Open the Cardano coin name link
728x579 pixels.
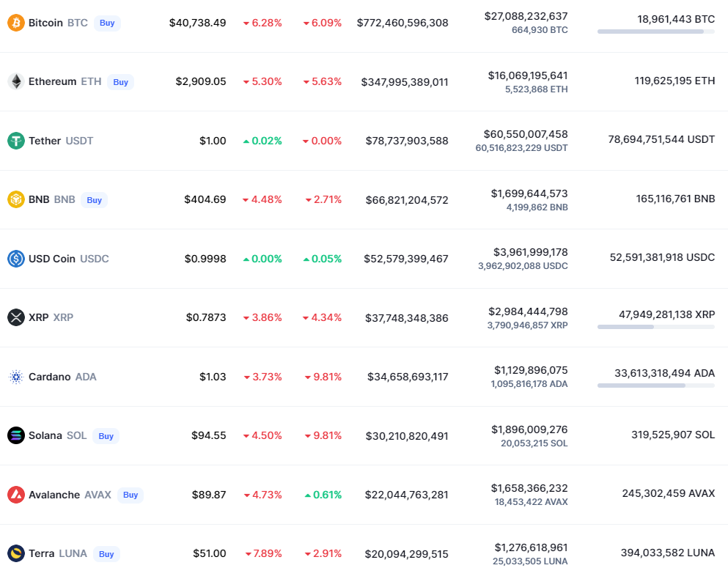[50, 377]
